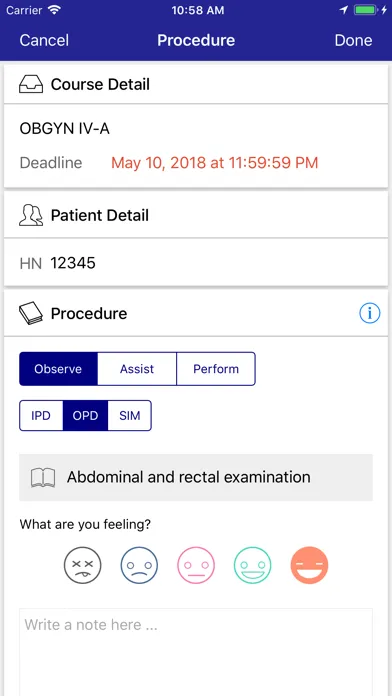The width and height of the screenshot is (392, 696).
Task: Switch role to Perform
Action: [x=216, y=369]
